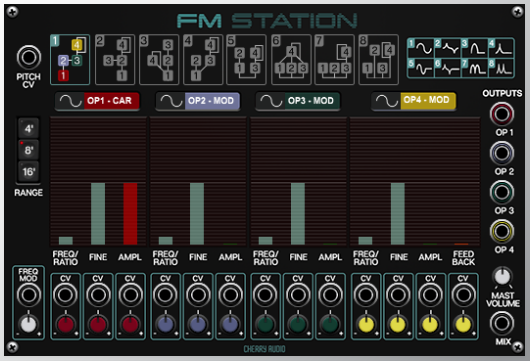Click OP1 Fine red CV knob
Image resolution: width=530 pixels, height=361 pixels.
tap(98, 324)
